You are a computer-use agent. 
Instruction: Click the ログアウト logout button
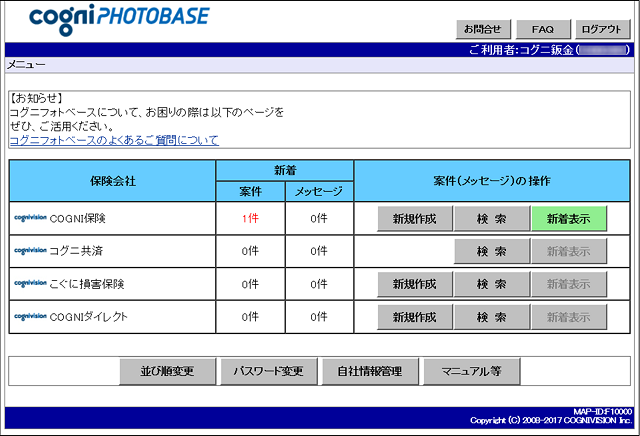602,29
